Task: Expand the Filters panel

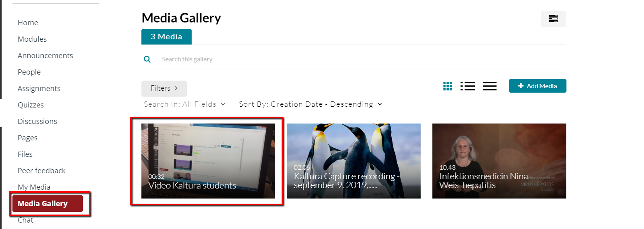Action: pyautogui.click(x=164, y=88)
